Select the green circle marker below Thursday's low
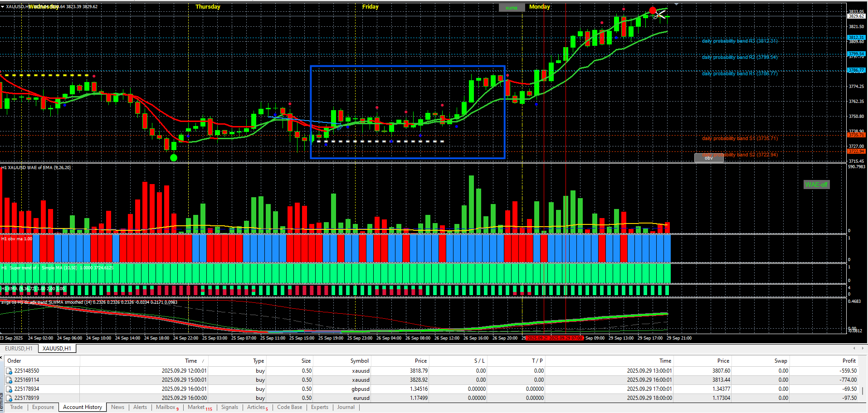This screenshot has height=413, width=868. (x=173, y=158)
